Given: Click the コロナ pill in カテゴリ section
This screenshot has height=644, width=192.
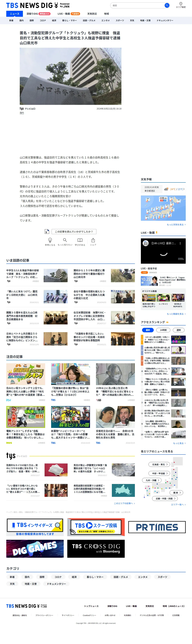Looking at the screenshot, I should pos(58,577).
